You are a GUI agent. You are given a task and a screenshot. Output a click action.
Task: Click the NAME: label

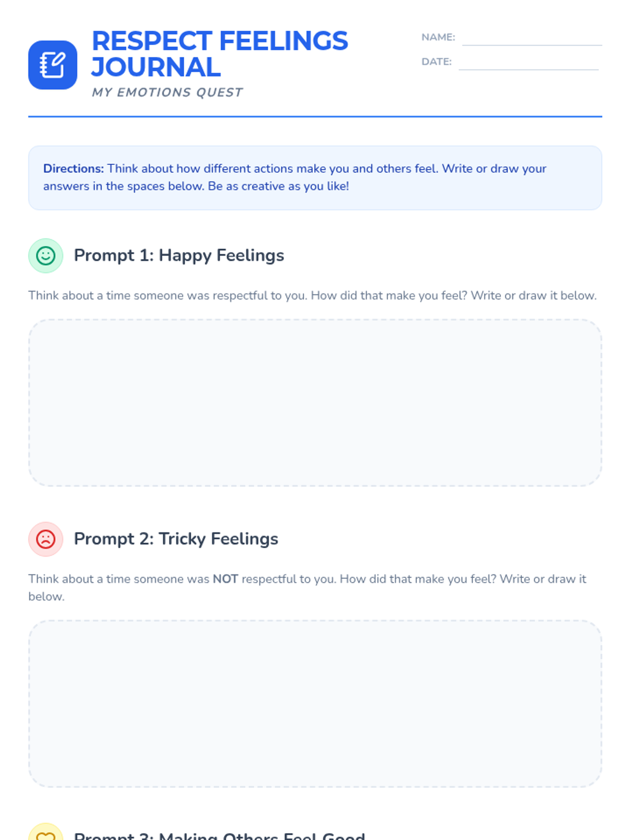point(438,37)
